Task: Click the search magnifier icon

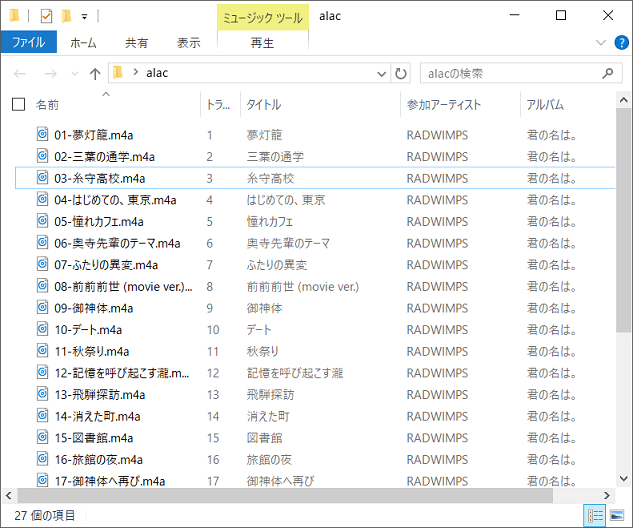Action: pos(608,73)
